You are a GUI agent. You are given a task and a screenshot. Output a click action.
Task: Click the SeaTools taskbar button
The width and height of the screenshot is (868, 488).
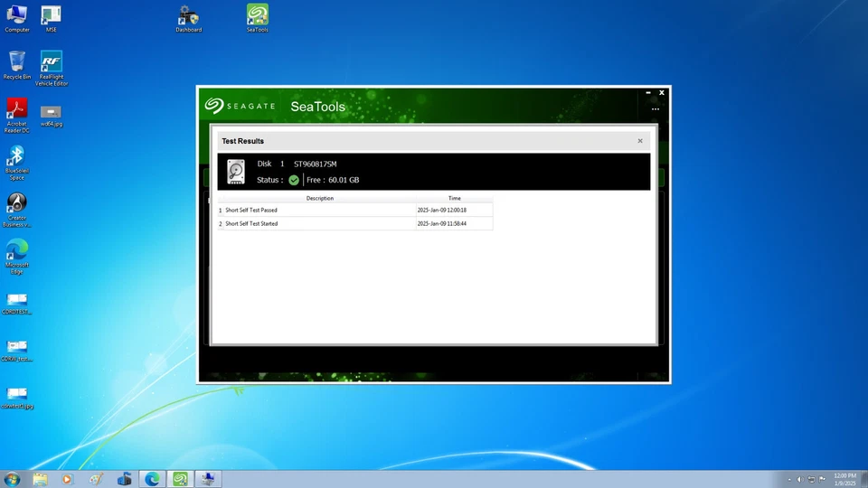pyautogui.click(x=181, y=479)
